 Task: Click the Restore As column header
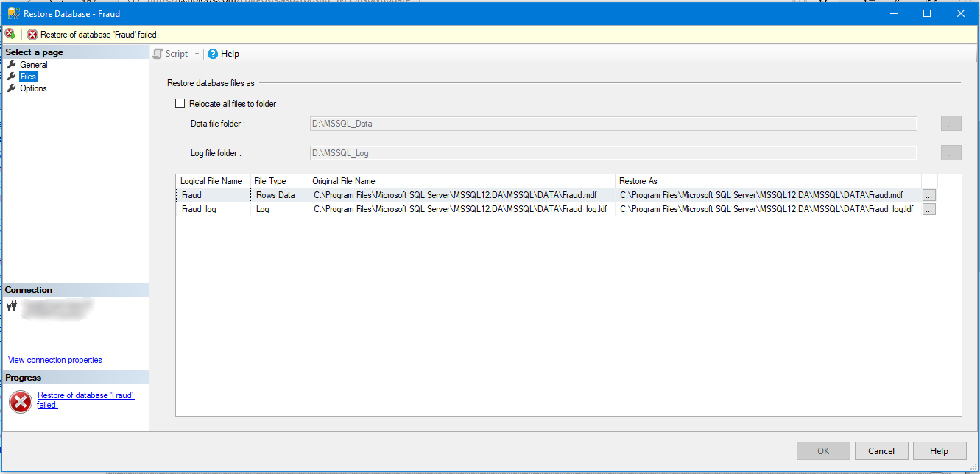click(769, 181)
